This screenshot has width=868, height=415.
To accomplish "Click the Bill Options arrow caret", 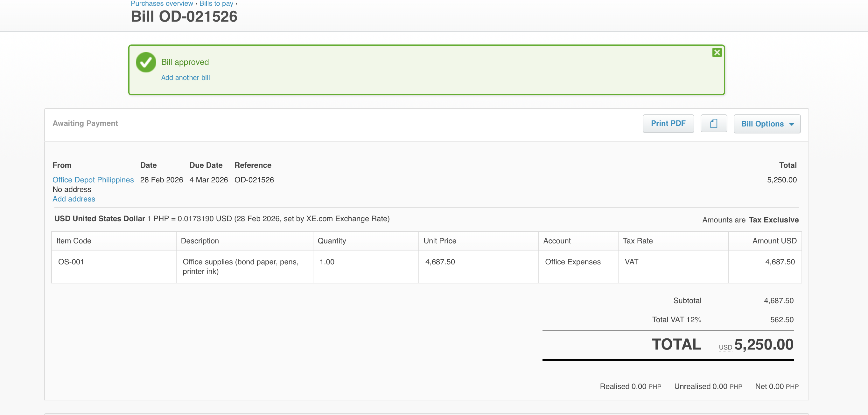I will click(x=792, y=124).
